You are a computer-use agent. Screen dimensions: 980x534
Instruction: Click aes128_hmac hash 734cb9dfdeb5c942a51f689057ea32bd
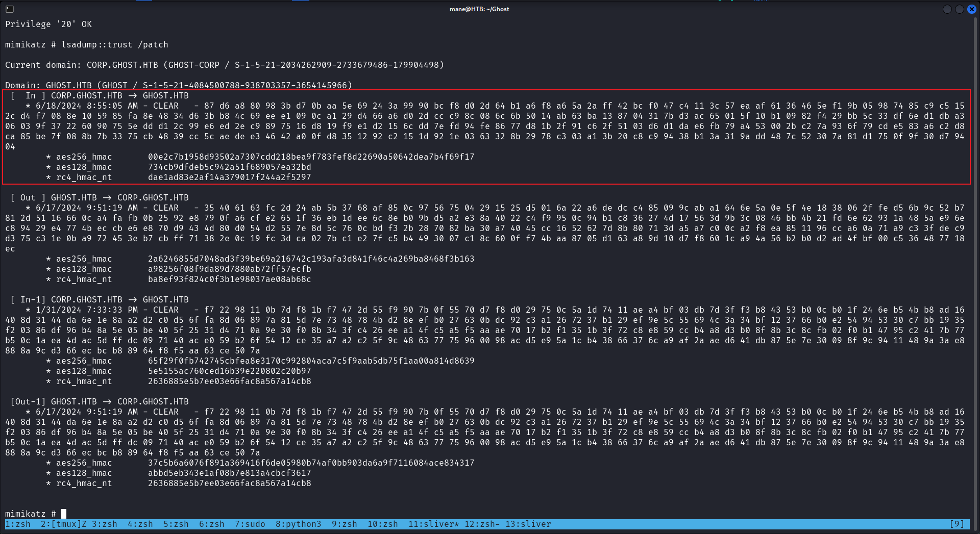(230, 167)
